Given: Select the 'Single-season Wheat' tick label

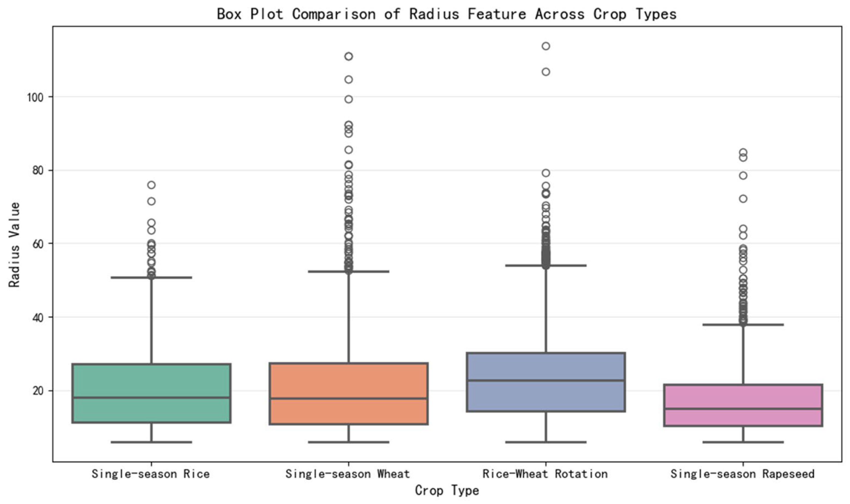Looking at the screenshot, I should coord(348,474).
